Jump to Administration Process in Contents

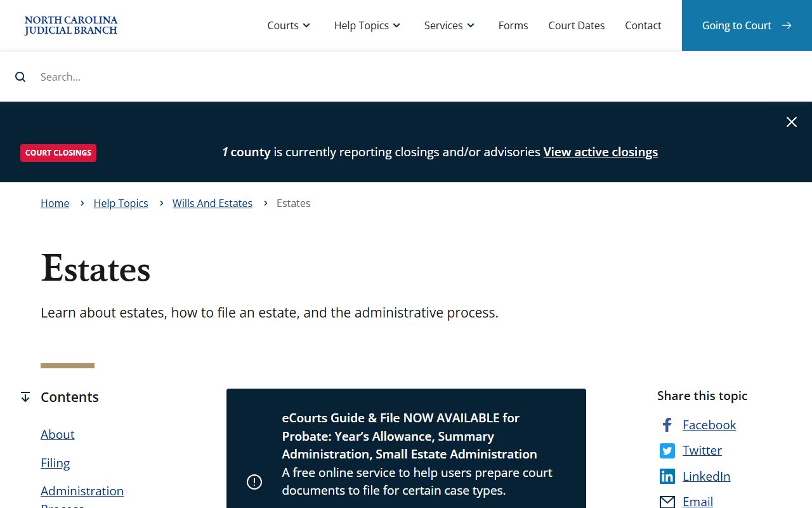coord(82,497)
